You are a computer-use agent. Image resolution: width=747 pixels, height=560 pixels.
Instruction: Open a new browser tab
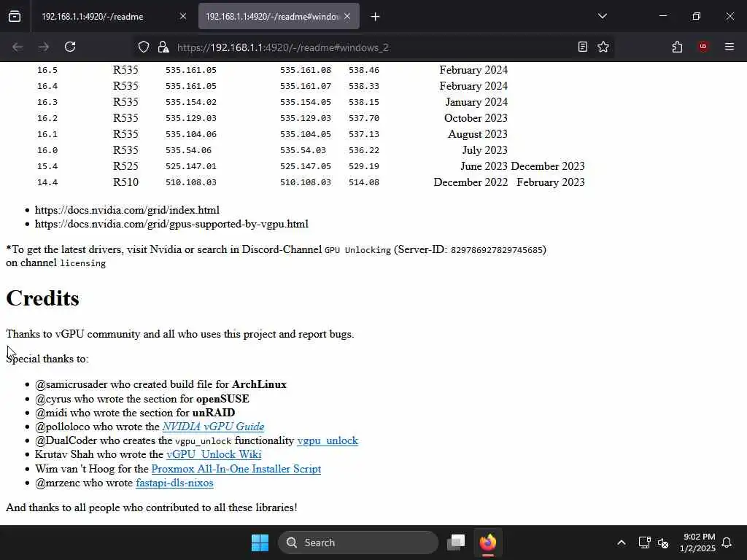[x=375, y=17]
